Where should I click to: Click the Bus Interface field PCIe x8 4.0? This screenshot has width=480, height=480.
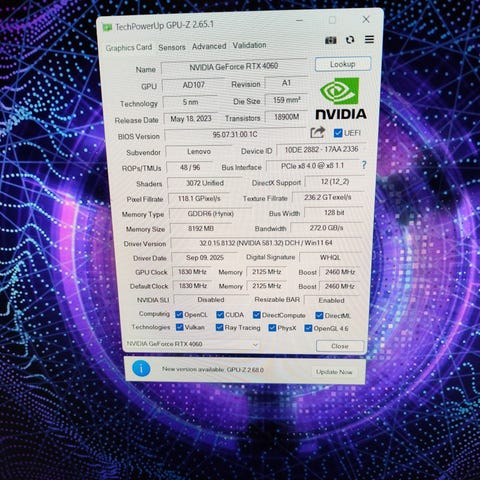[x=312, y=166]
